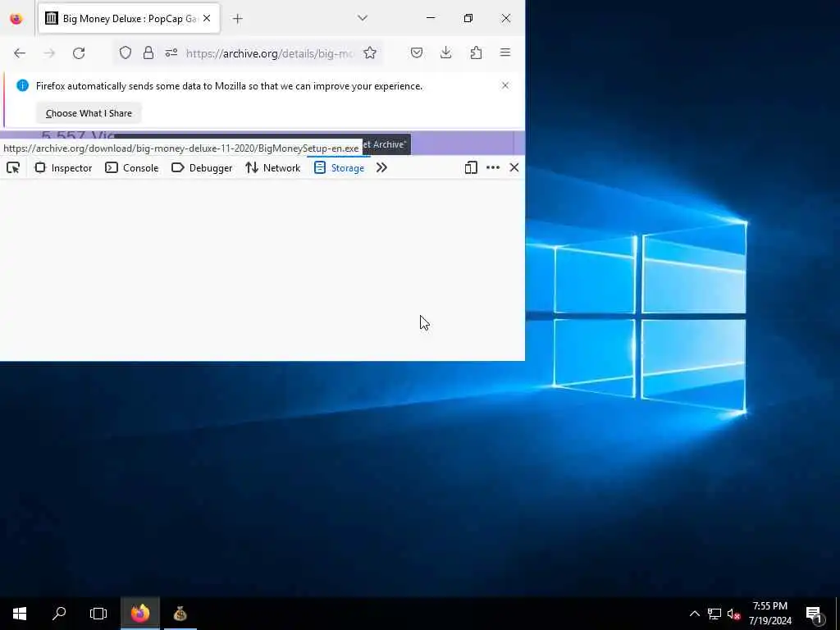The height and width of the screenshot is (630, 840).
Task: Open Windows taskbar search
Action: 59,614
